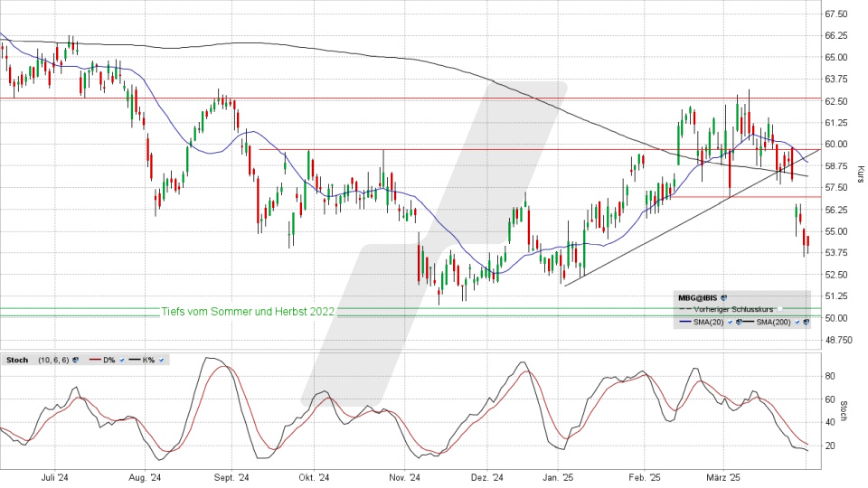Open settings icon for SMA(200)

tap(806, 322)
